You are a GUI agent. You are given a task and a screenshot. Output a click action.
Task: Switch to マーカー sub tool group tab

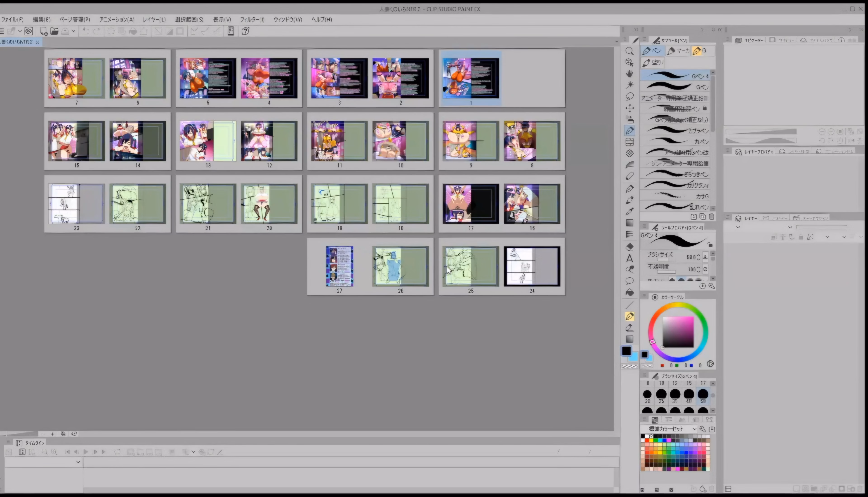[678, 51]
